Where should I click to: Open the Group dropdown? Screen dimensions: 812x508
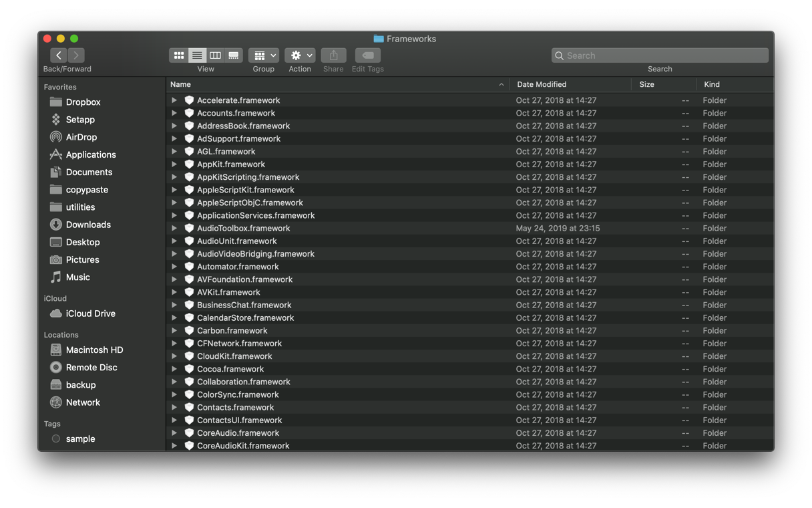(x=264, y=55)
